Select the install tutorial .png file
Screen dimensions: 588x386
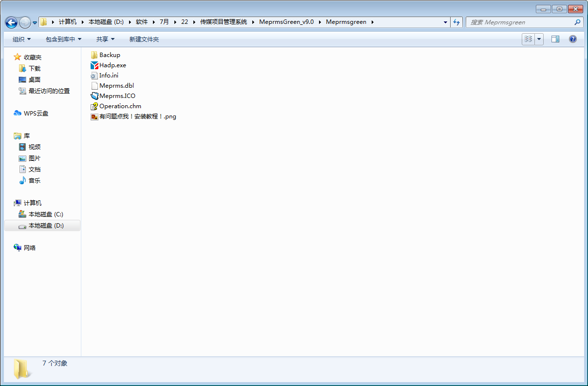click(x=133, y=116)
